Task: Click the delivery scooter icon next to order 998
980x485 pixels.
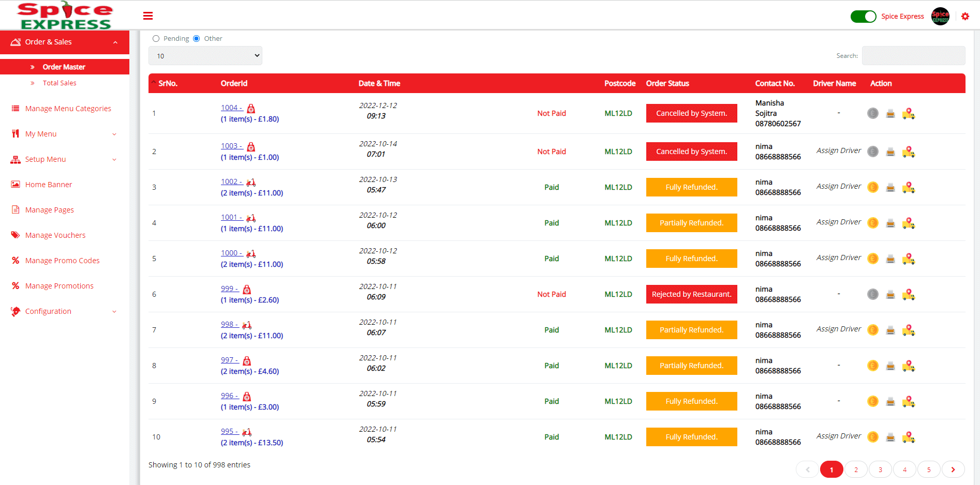Action: coord(247,325)
